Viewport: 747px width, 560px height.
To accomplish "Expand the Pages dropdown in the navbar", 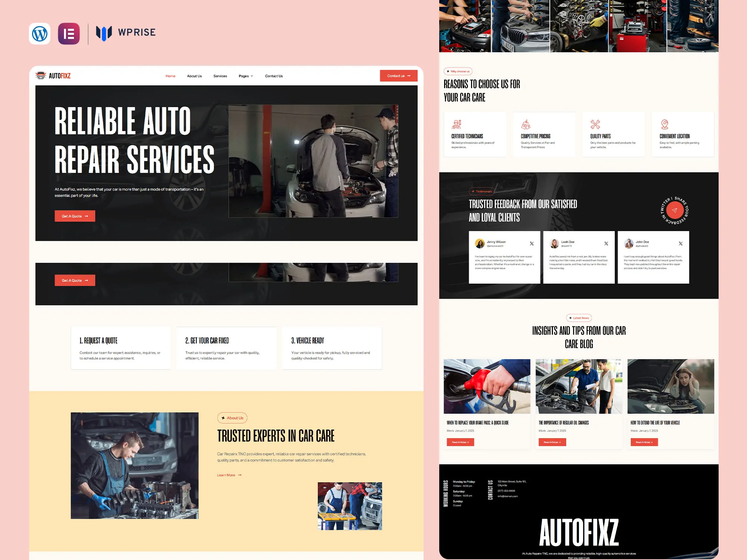I will [x=246, y=76].
